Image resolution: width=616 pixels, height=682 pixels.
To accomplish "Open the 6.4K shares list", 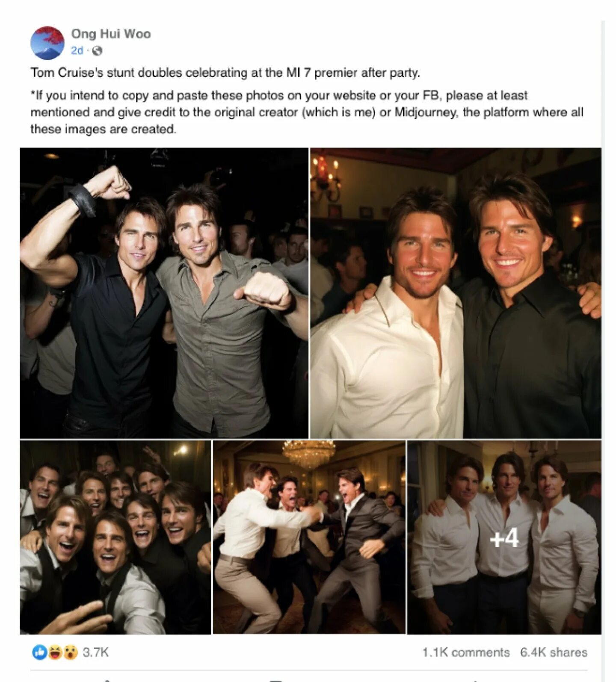I will 554,652.
